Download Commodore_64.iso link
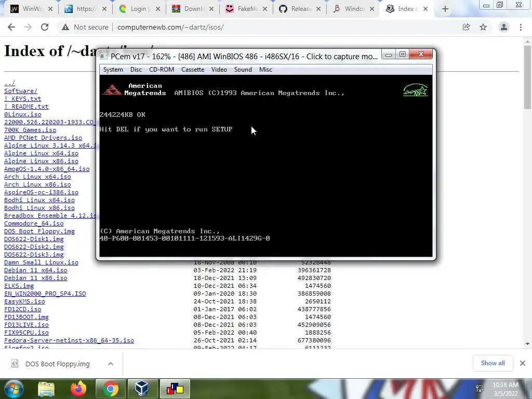This screenshot has height=399, width=532. 34,223
